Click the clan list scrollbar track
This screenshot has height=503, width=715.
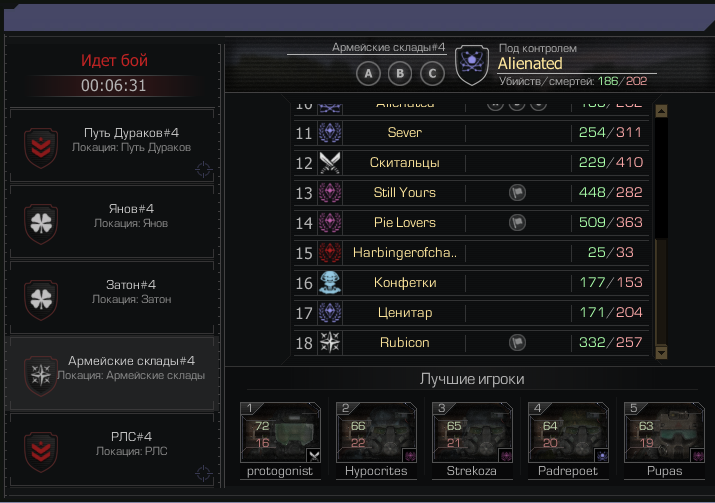pos(661,292)
